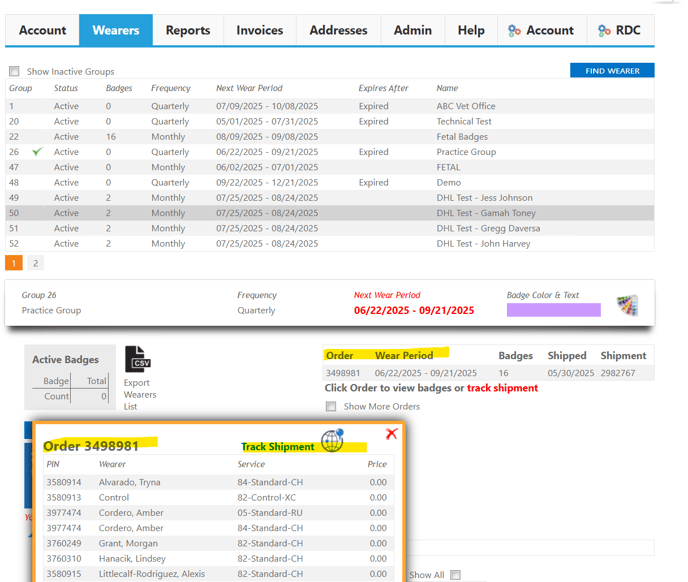Click the Expires After column header
This screenshot has width=688, height=582.
point(383,88)
